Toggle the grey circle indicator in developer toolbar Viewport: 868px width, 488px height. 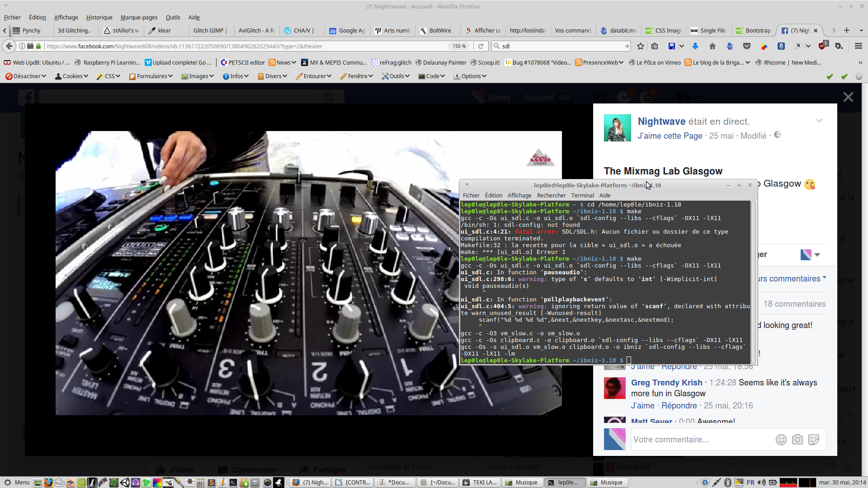click(859, 76)
